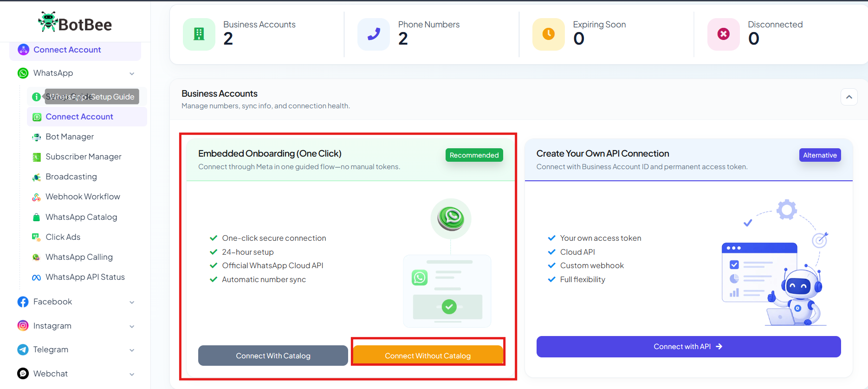This screenshot has height=389, width=868.
Task: Click the Subscriber Manager icon
Action: pos(36,157)
